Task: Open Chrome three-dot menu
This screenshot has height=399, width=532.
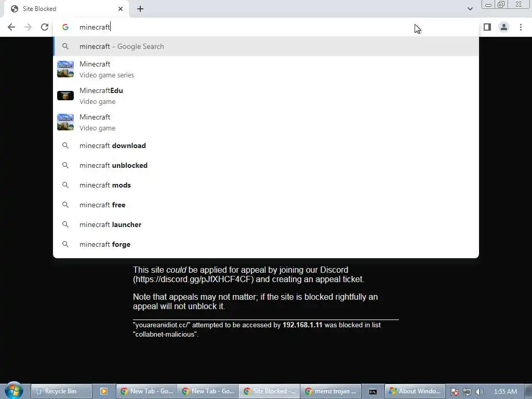Action: [x=521, y=27]
